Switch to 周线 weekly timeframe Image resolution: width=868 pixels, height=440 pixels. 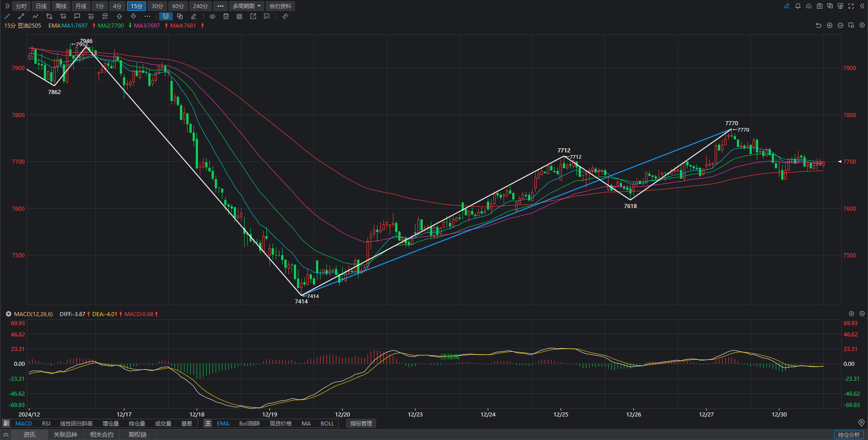pos(61,6)
